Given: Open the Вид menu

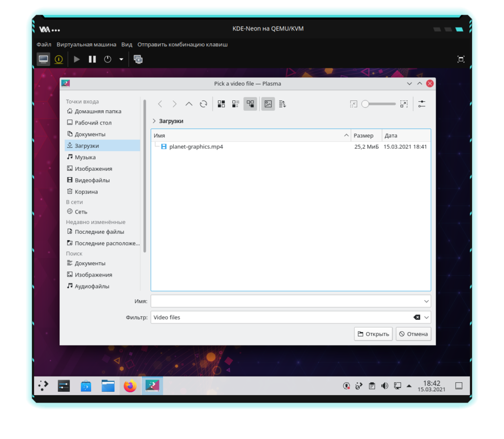Looking at the screenshot, I should pyautogui.click(x=126, y=44).
